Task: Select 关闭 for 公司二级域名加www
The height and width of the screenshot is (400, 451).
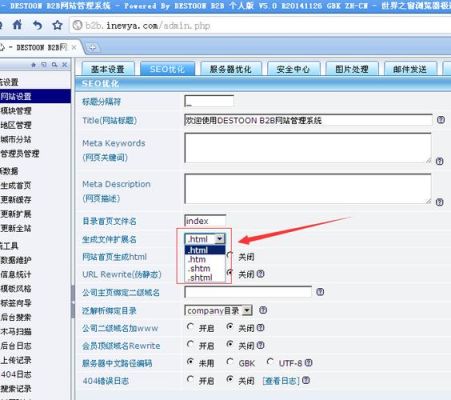Action: (230, 327)
